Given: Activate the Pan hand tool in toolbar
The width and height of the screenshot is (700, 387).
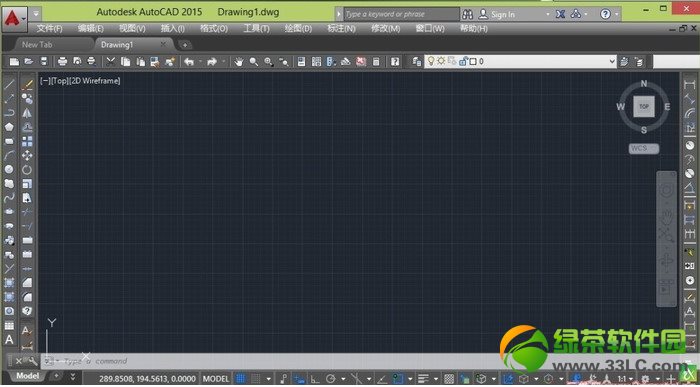Looking at the screenshot, I should click(x=239, y=62).
